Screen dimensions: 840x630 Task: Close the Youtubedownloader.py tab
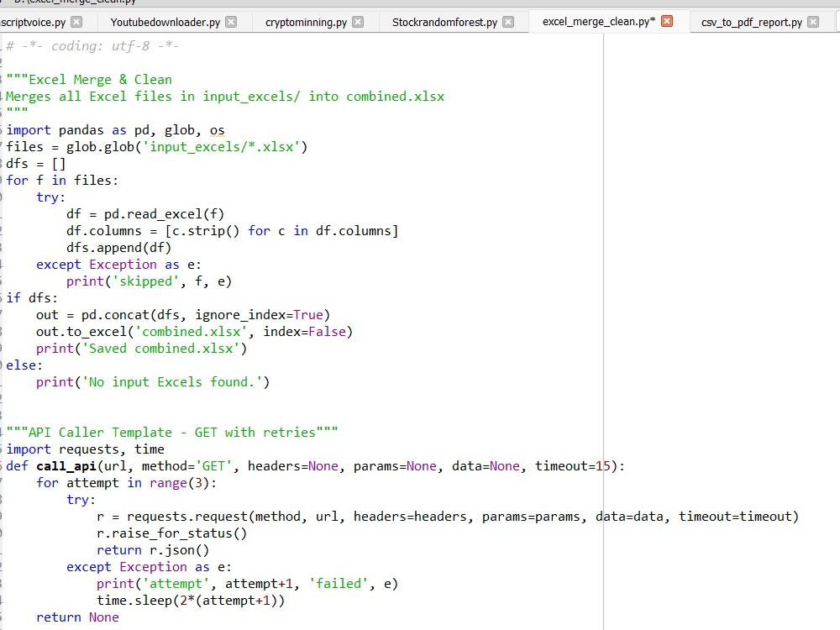[x=231, y=22]
